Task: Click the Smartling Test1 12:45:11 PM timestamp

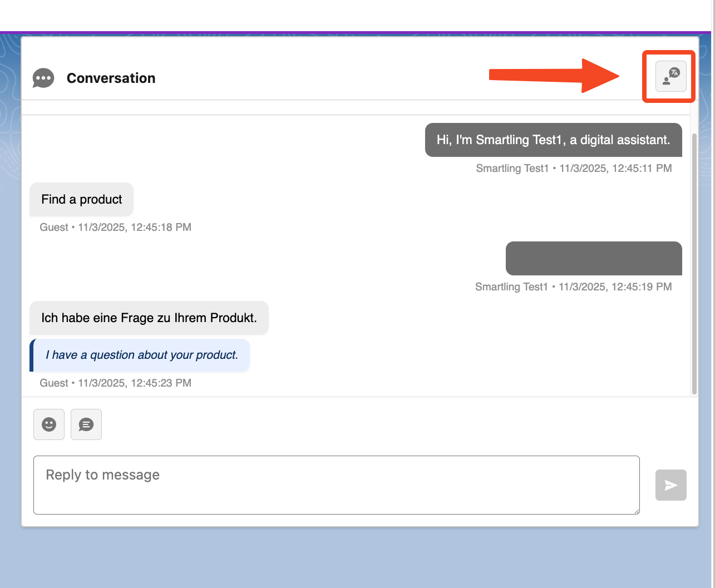Action: (x=574, y=169)
